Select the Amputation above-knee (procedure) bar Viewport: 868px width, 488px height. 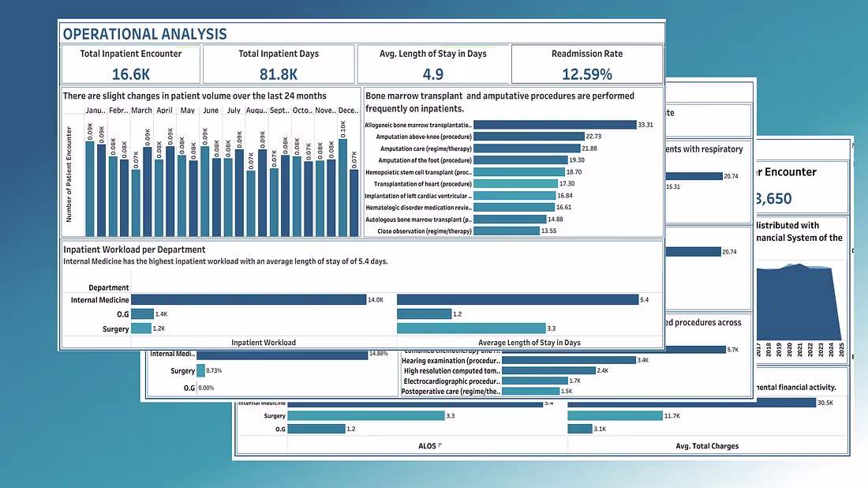pos(529,137)
